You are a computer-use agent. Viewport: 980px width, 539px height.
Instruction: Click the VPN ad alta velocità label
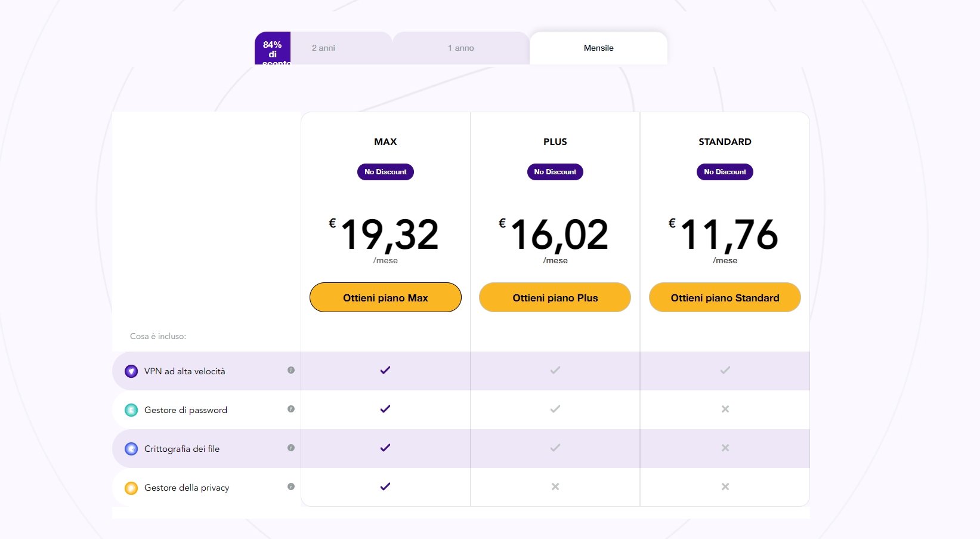185,371
